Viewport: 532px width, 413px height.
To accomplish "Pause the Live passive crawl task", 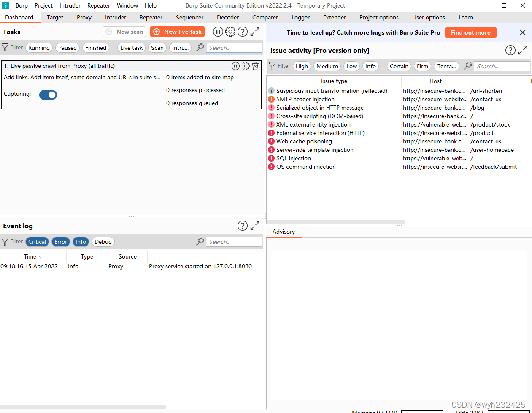I will 235,66.
